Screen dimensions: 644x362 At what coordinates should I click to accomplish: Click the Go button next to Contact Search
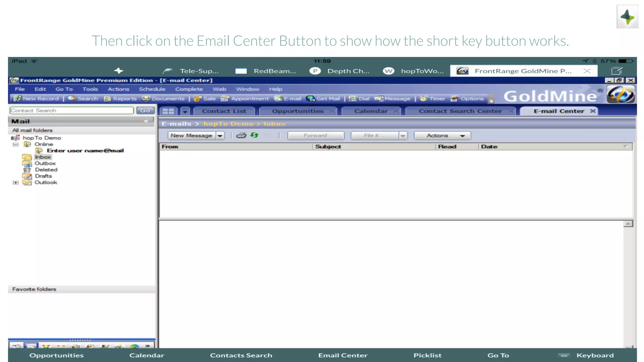[x=145, y=111]
